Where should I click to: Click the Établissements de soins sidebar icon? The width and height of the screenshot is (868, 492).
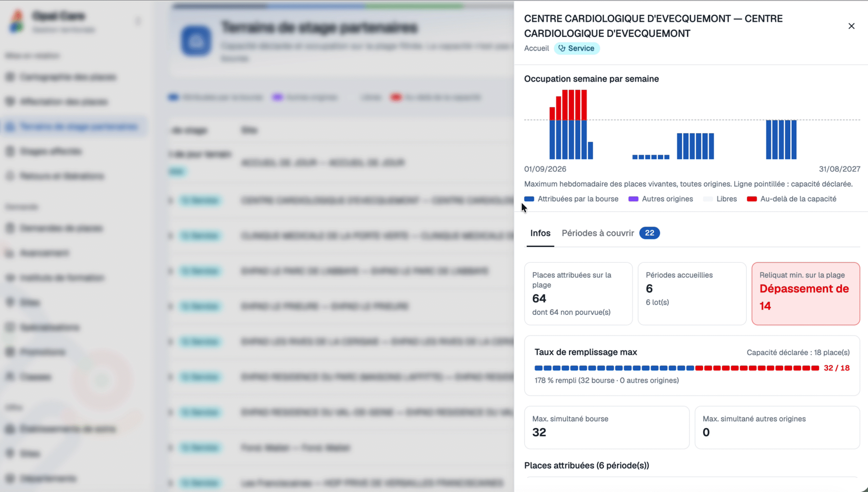pyautogui.click(x=10, y=429)
